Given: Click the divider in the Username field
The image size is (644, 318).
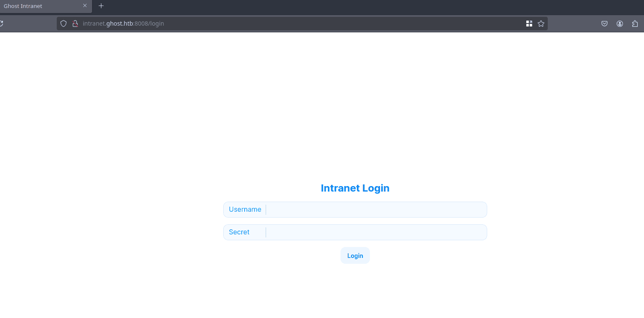Looking at the screenshot, I should pyautogui.click(x=265, y=209).
